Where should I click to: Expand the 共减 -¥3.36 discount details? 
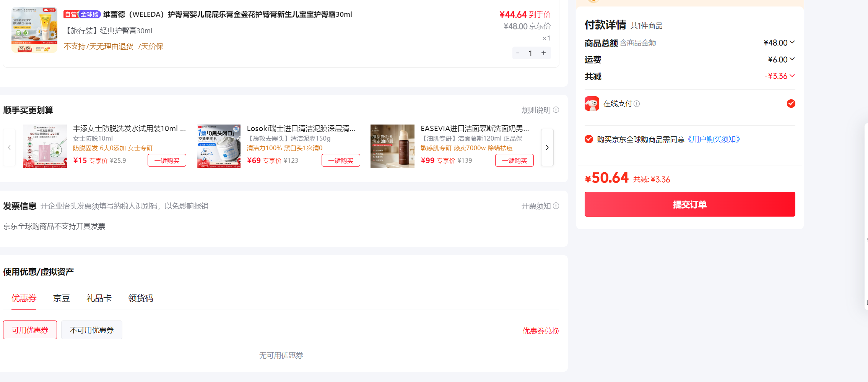792,76
